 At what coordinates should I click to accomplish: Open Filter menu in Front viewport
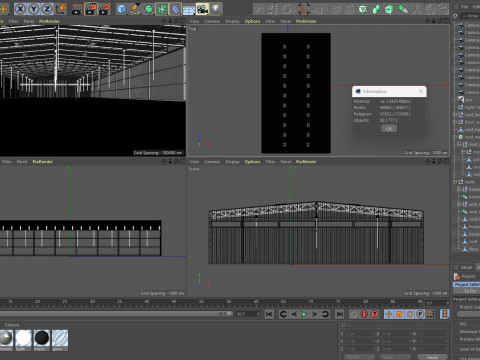270,162
